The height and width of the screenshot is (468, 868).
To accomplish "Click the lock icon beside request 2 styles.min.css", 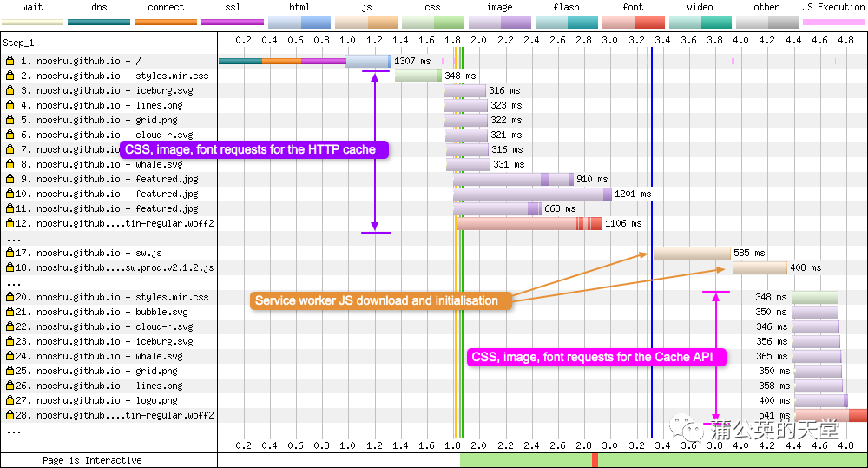I will pos(10,76).
